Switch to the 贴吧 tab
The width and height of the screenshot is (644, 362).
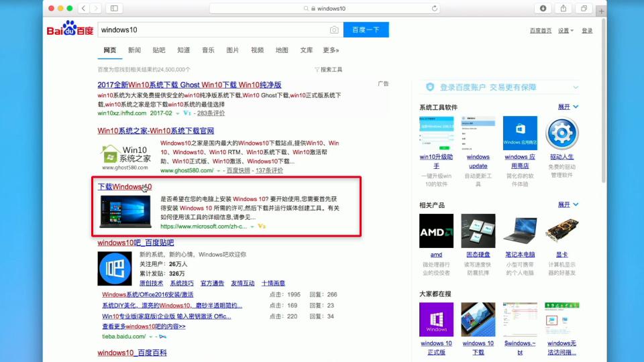click(x=159, y=50)
